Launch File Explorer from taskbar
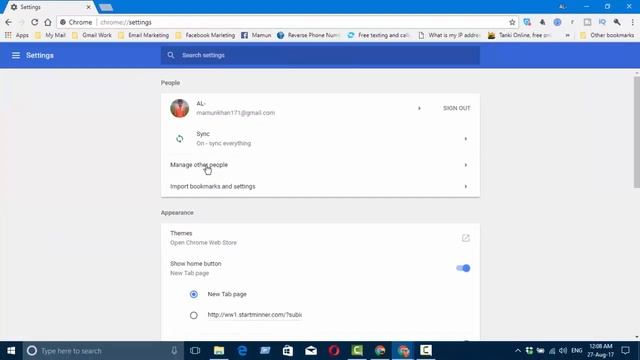640x360 pixels. coord(219,351)
